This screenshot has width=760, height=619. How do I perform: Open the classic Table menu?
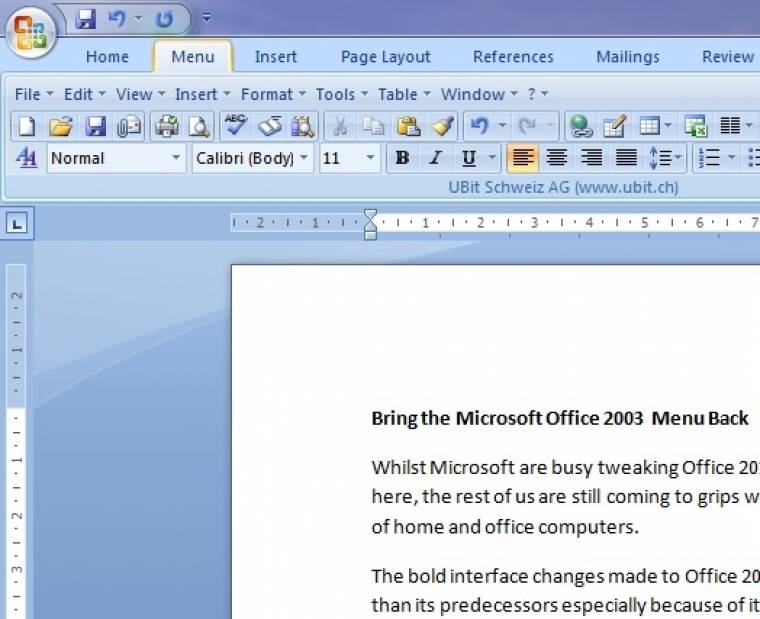point(404,94)
